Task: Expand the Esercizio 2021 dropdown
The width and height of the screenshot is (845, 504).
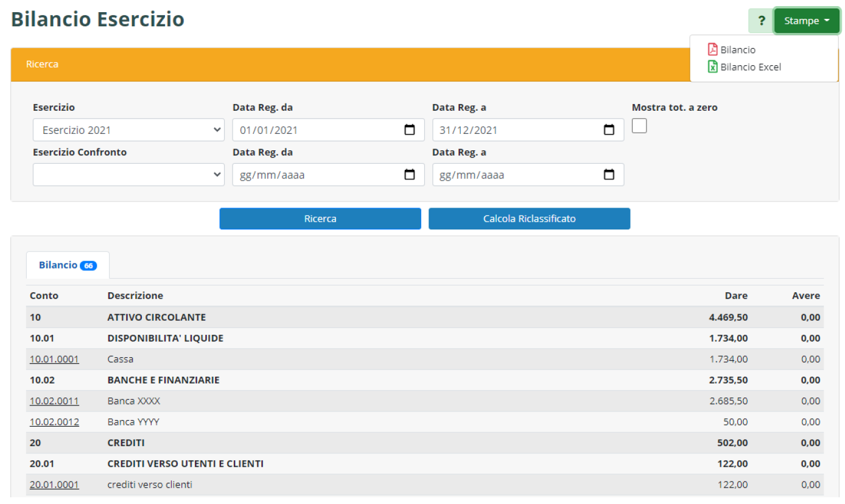Action: tap(128, 130)
